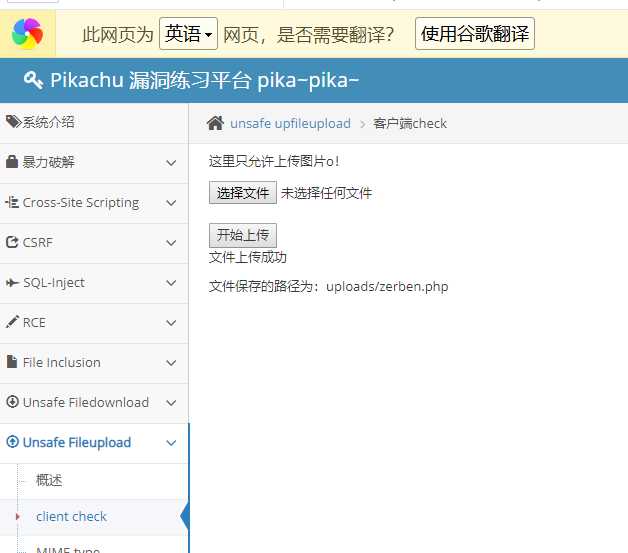This screenshot has width=628, height=553.
Task: Click the File Inclusion menu label
Action: click(x=62, y=362)
